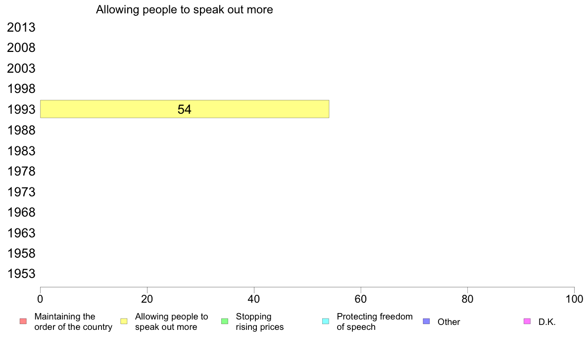Click the 1973 year label
Image resolution: width=588 pixels, height=364 pixels.
(x=21, y=192)
